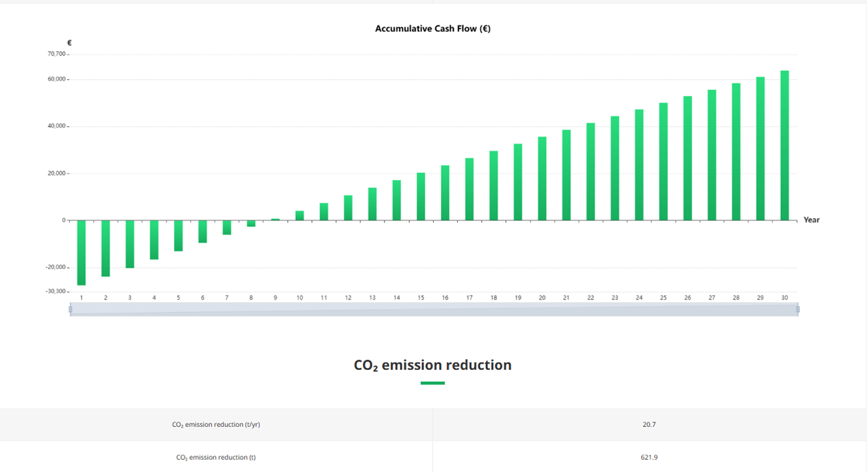Click the Accumulative Cash Flow (€) title
The image size is (868, 472).
point(433,29)
